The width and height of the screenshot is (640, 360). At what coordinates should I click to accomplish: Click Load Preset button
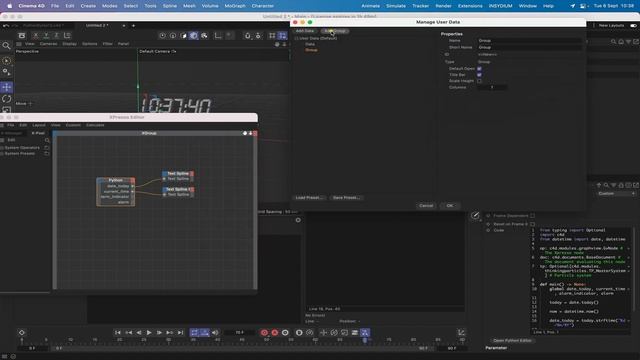[309, 198]
